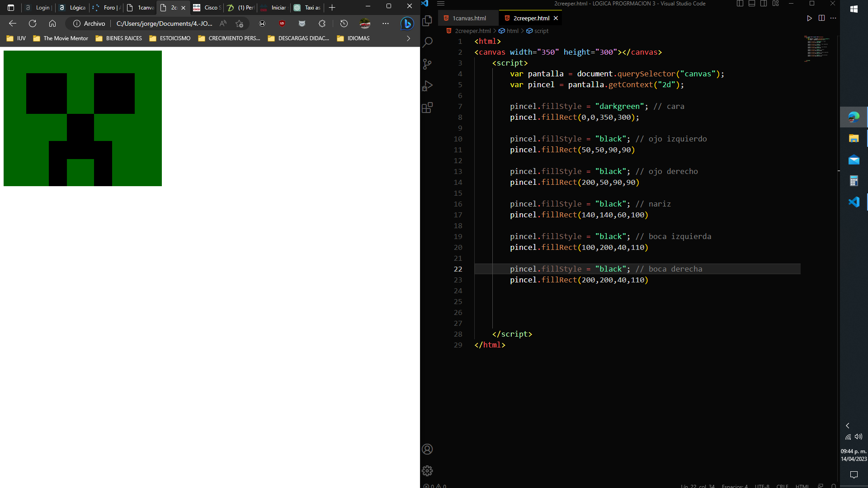Run the code with the play icon
Screen dimensions: 868x488
(809, 18)
